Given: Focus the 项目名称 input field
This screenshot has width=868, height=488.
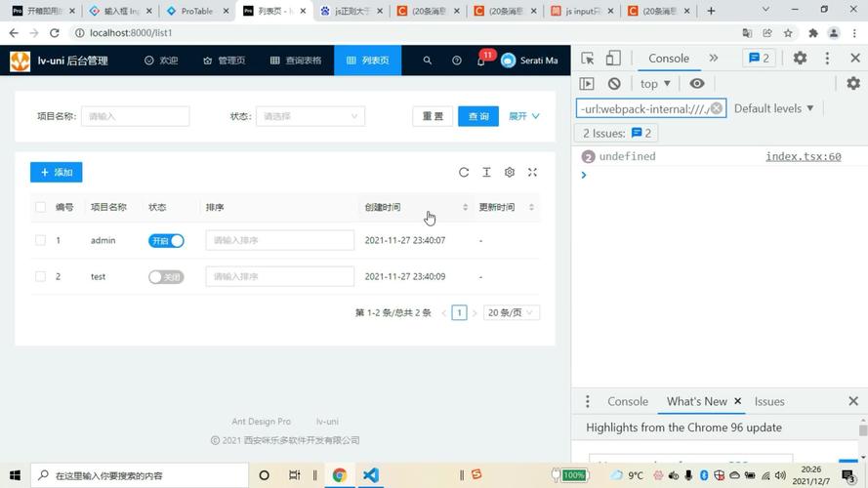Looking at the screenshot, I should point(135,116).
